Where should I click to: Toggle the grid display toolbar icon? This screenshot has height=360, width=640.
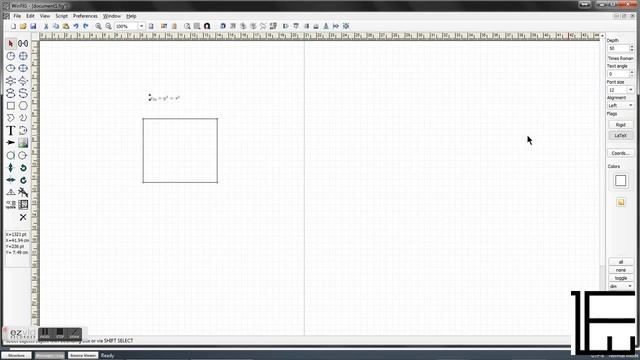click(197, 26)
